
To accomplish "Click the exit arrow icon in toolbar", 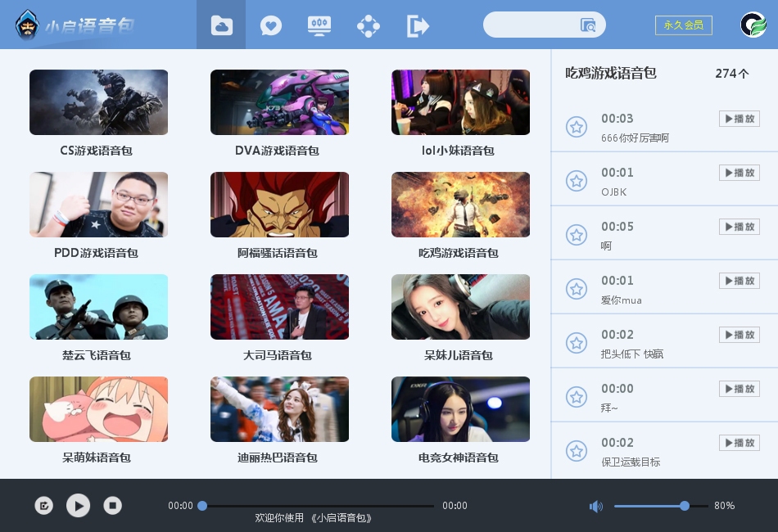I will click(418, 25).
